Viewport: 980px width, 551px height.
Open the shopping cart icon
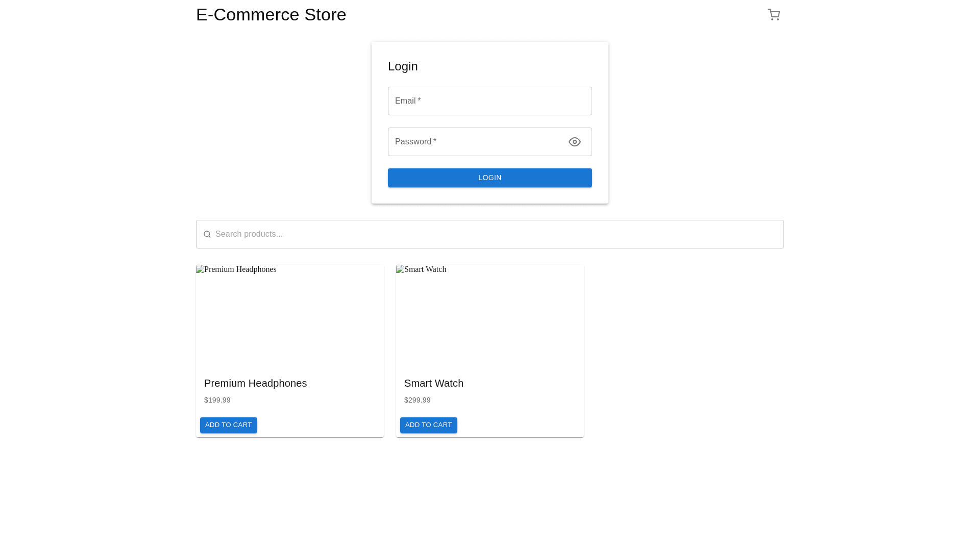point(774,15)
